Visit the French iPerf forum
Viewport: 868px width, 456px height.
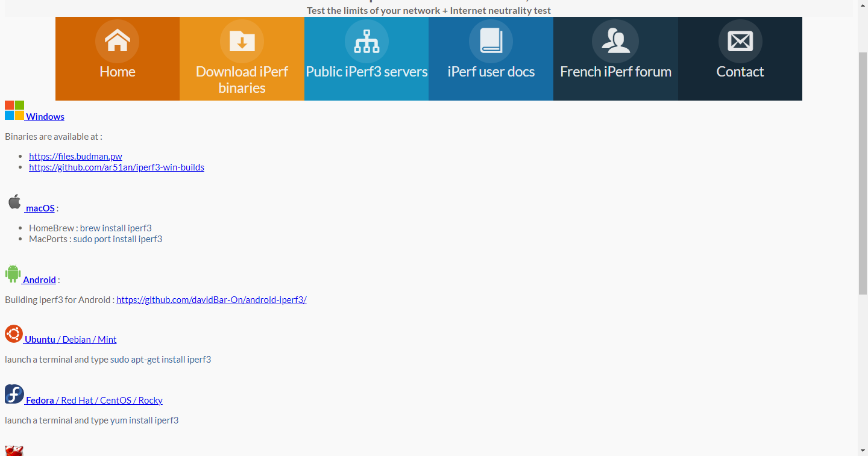pyautogui.click(x=615, y=58)
